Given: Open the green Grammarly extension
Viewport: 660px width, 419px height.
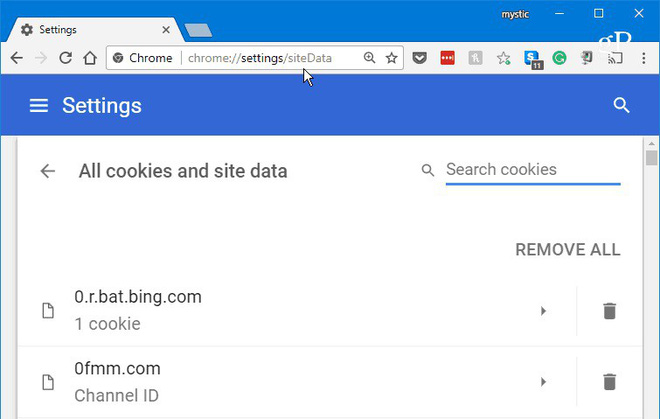Looking at the screenshot, I should pyautogui.click(x=560, y=58).
